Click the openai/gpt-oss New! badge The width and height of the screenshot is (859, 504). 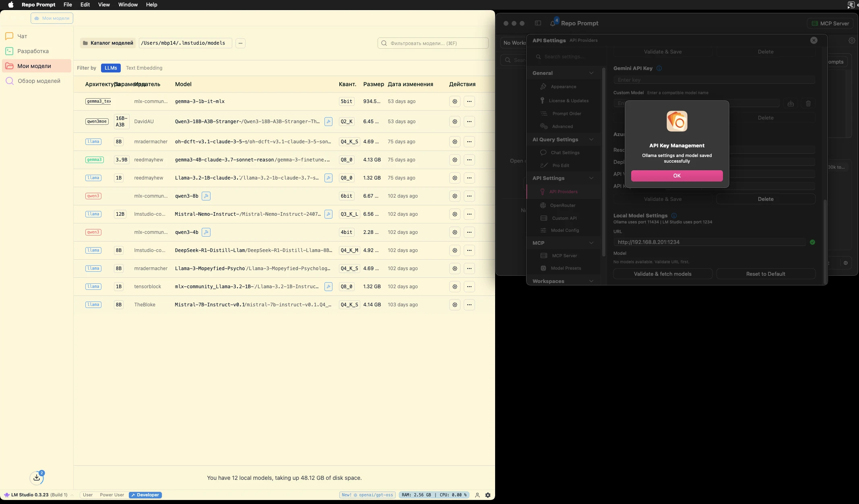(367, 495)
